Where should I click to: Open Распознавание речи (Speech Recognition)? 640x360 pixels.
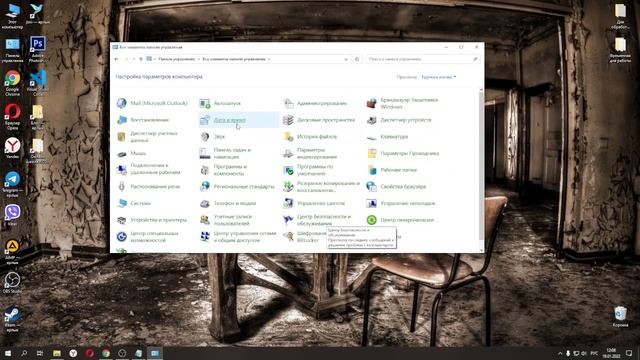(x=148, y=187)
